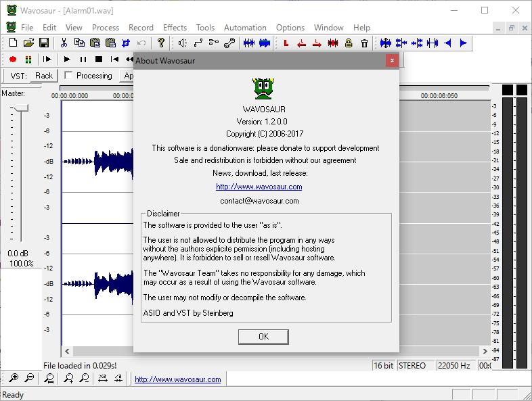
Task: Crop/trim audio with the blue crop icon
Action: click(x=126, y=43)
